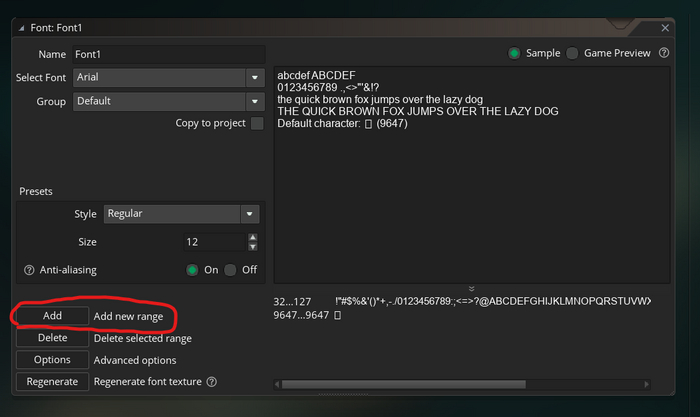This screenshot has height=417, width=700.
Task: Open the Anti-aliasing help icon
Action: (x=29, y=270)
